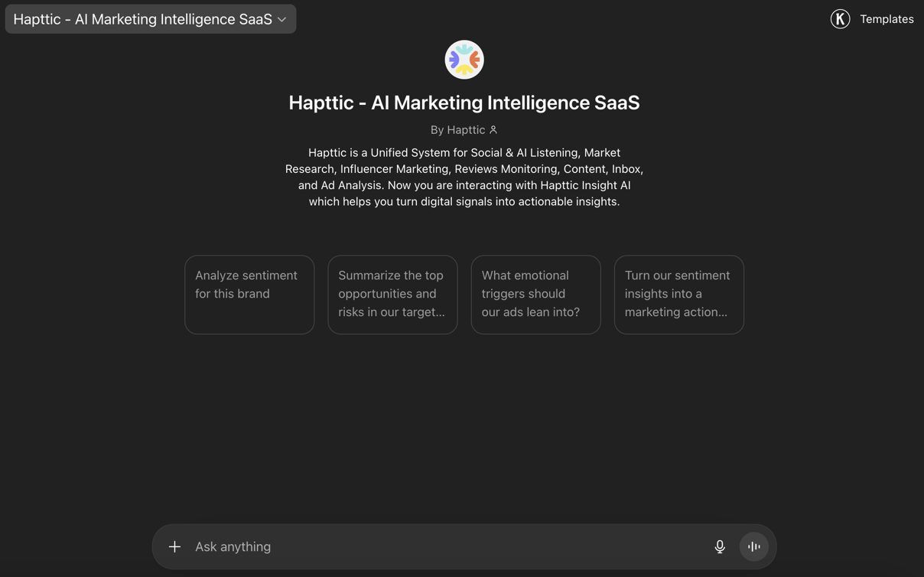Click "our ads lean into?" text
Image resolution: width=924 pixels, height=577 pixels.
pos(531,312)
